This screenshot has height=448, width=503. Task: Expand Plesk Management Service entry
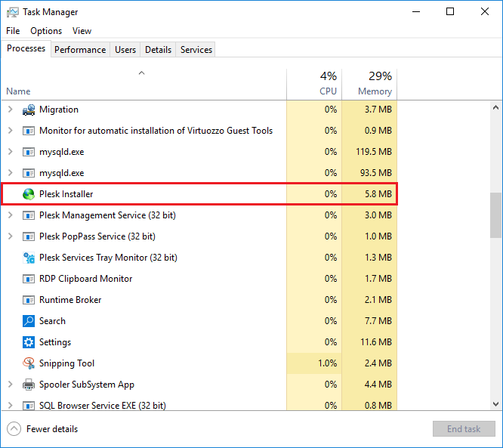pos(10,215)
